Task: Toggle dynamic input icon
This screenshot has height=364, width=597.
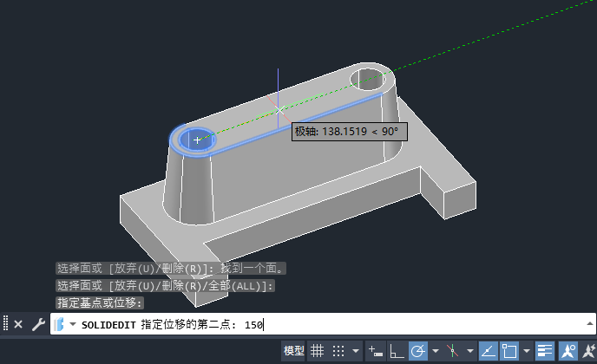Action: [x=376, y=351]
